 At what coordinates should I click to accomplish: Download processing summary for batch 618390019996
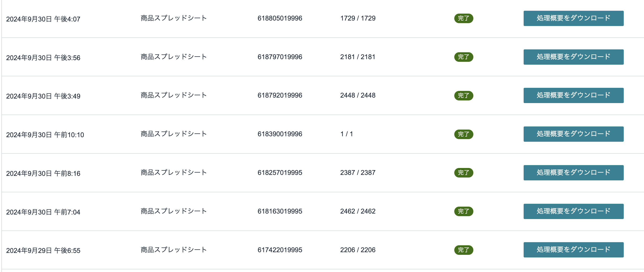(x=573, y=134)
